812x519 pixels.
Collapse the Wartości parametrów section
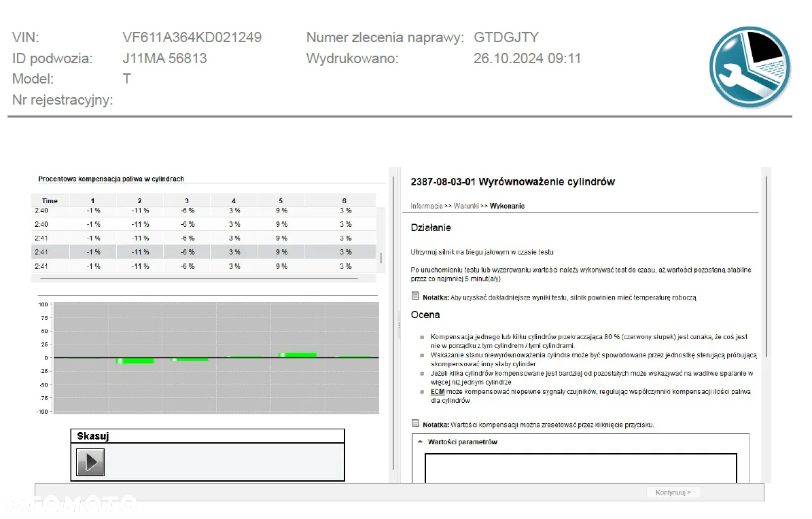click(420, 442)
